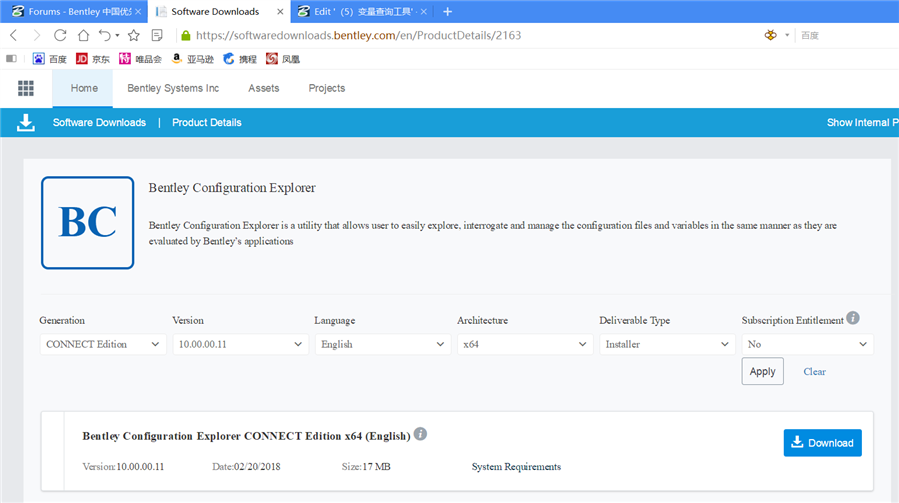Open the undo history dropdown arrow
This screenshot has width=899, height=503.
(x=117, y=36)
